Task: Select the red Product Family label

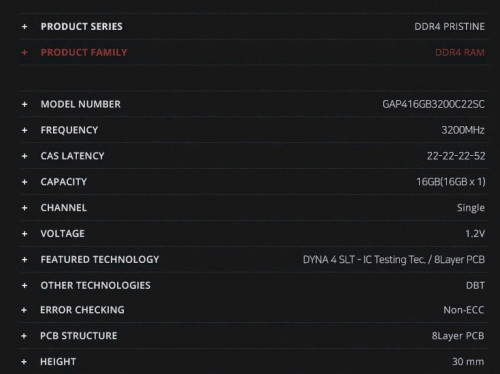Action: [x=84, y=52]
